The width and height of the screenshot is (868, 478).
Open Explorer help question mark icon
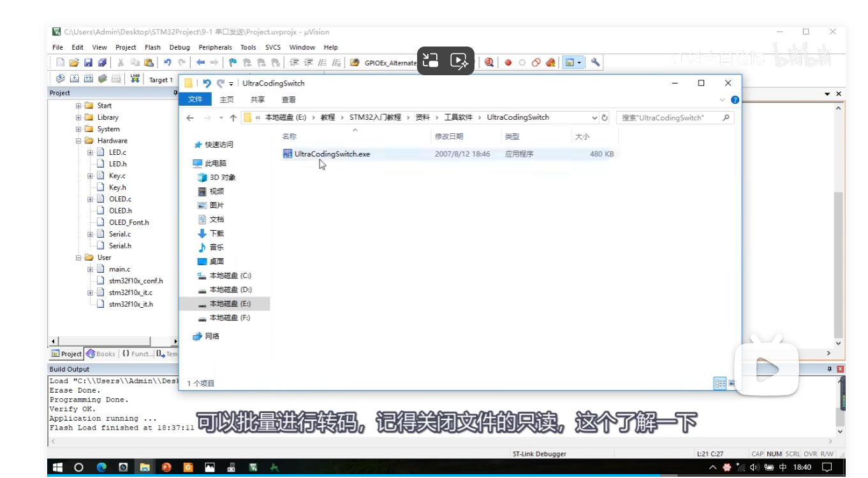point(735,100)
